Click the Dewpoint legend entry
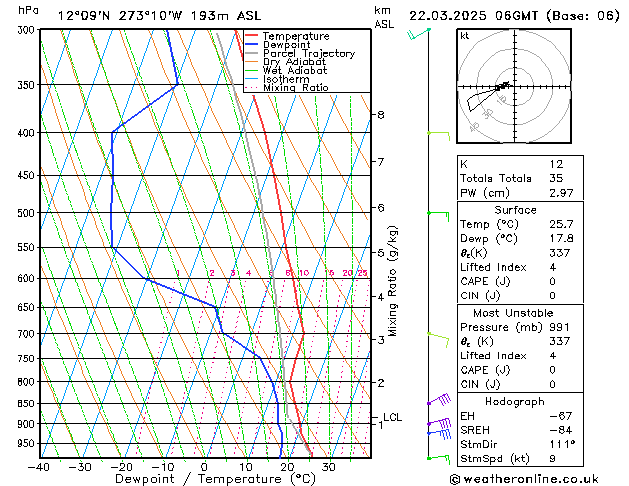629x486 pixels. click(x=288, y=45)
